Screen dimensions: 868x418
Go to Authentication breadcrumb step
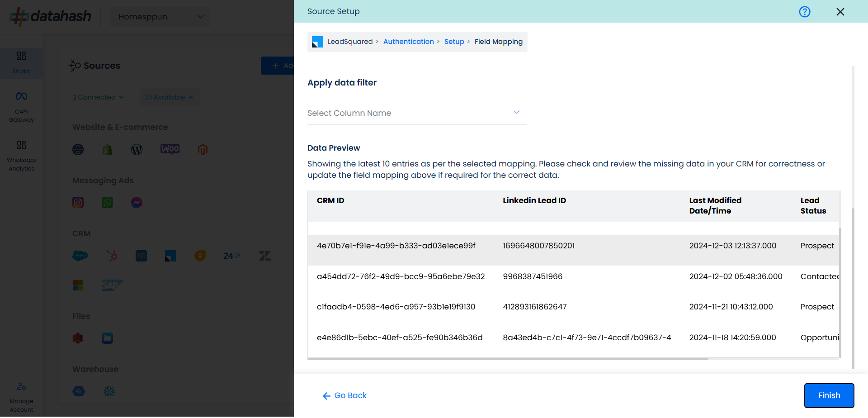tap(409, 42)
